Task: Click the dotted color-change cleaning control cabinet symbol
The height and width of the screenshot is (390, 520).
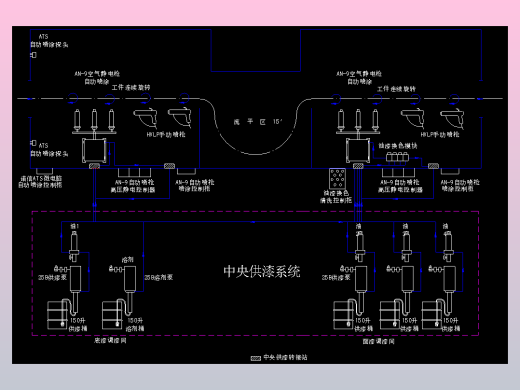Action: tap(337, 178)
